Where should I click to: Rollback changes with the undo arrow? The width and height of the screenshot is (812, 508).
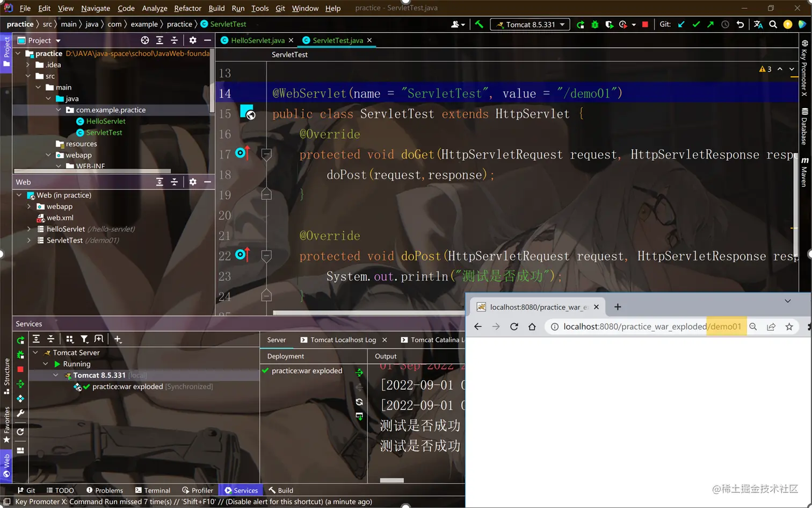740,24
